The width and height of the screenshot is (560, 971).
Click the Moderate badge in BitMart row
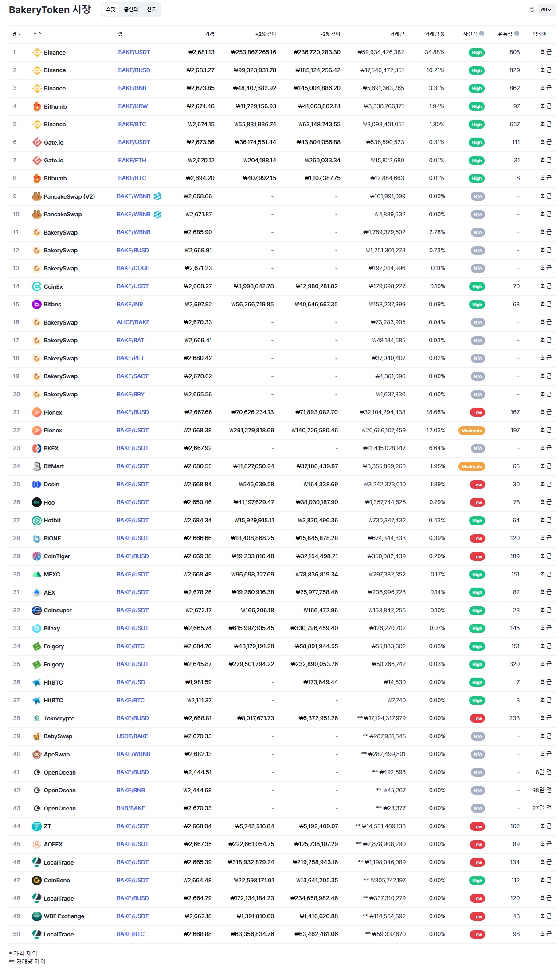tap(472, 466)
